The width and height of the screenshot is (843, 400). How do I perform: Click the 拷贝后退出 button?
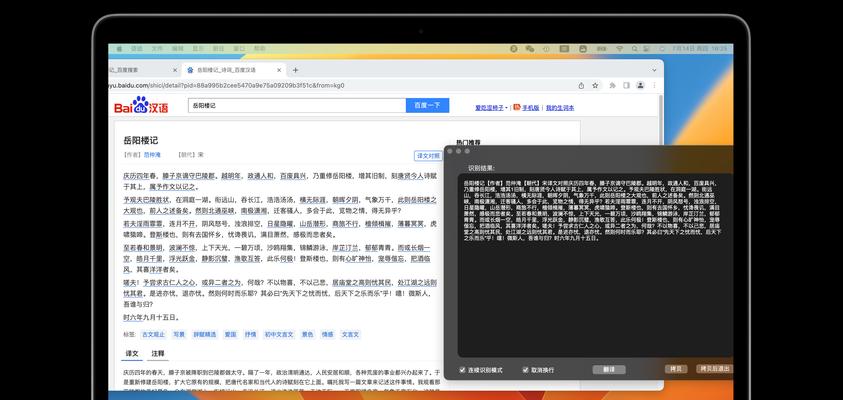point(714,369)
